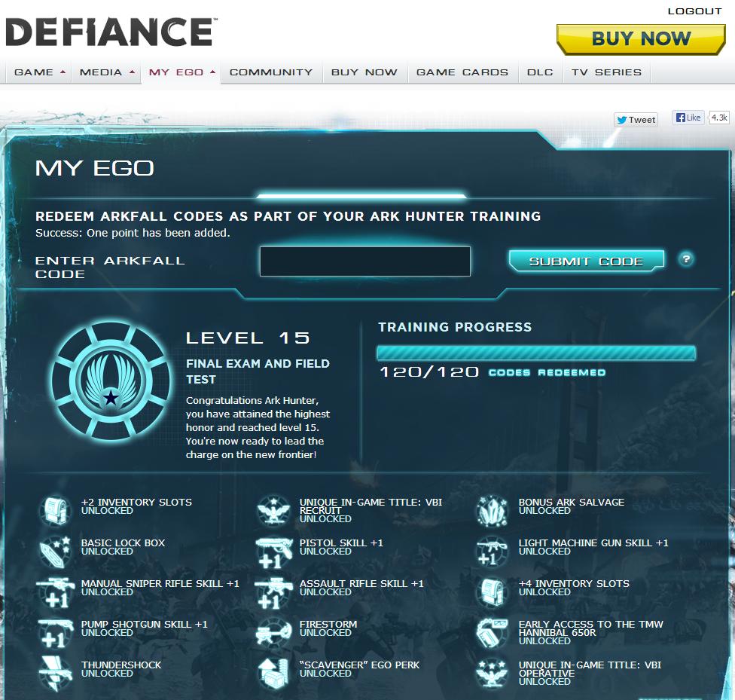Click the Facebook Like button
The width and height of the screenshot is (735, 700).
[688, 118]
